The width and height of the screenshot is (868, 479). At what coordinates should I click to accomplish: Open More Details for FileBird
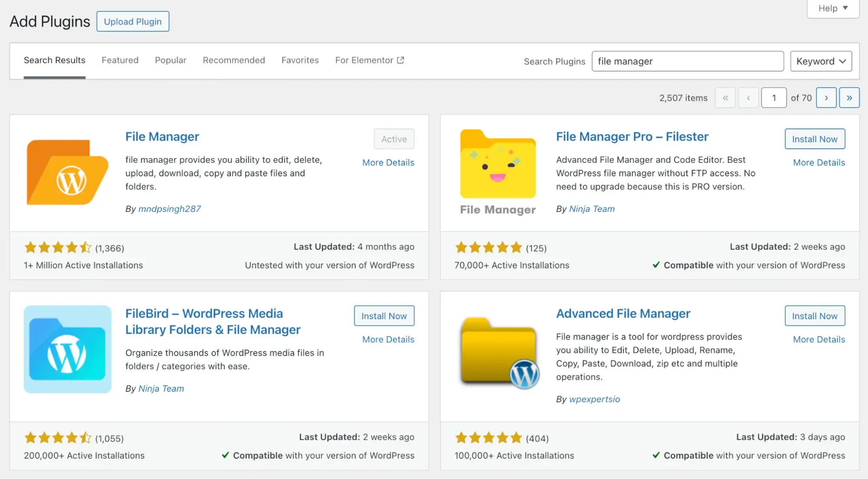point(388,339)
